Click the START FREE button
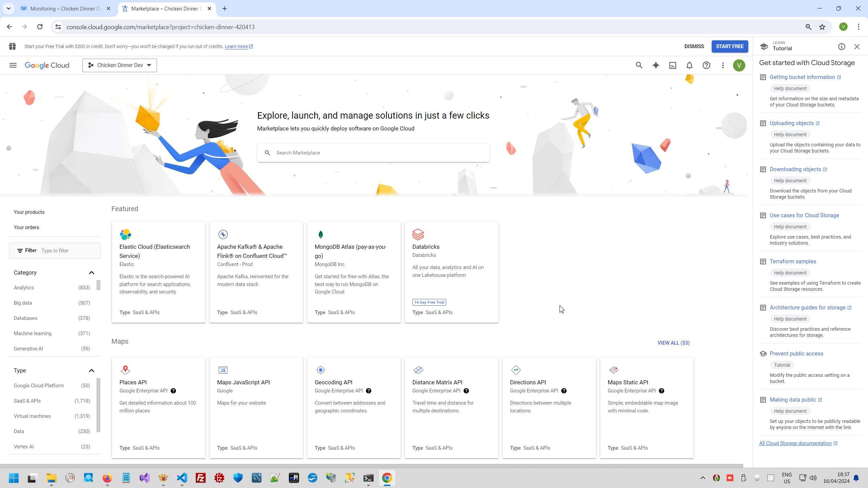 click(x=730, y=46)
